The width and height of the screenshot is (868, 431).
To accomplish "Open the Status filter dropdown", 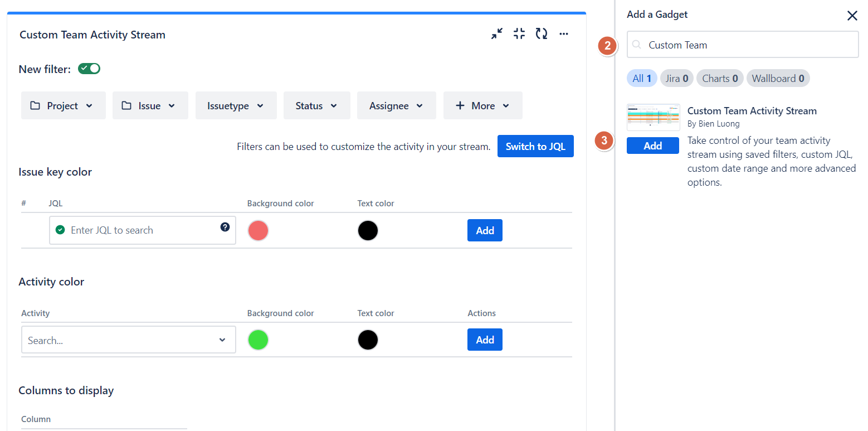I will click(x=316, y=106).
